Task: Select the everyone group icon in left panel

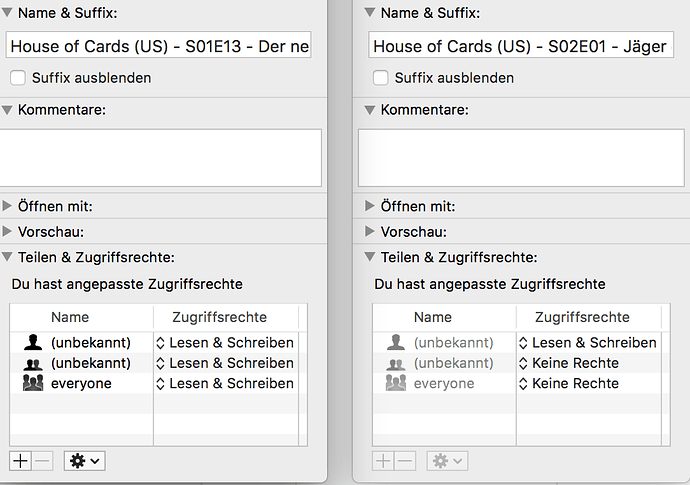Action: [x=33, y=384]
